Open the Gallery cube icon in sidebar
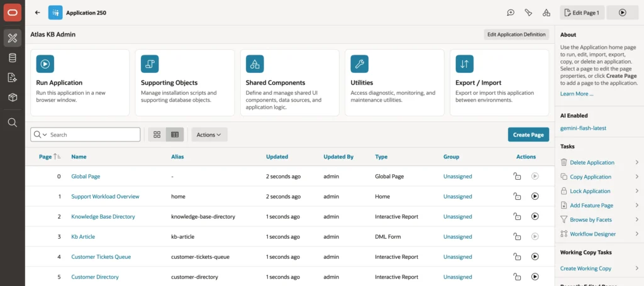Image resolution: width=644 pixels, height=286 pixels. click(x=13, y=97)
